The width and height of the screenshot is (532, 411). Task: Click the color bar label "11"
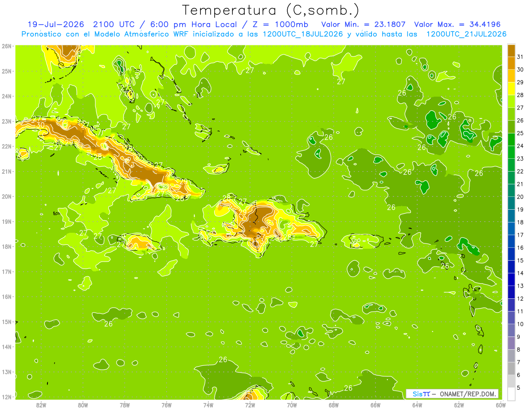click(520, 311)
